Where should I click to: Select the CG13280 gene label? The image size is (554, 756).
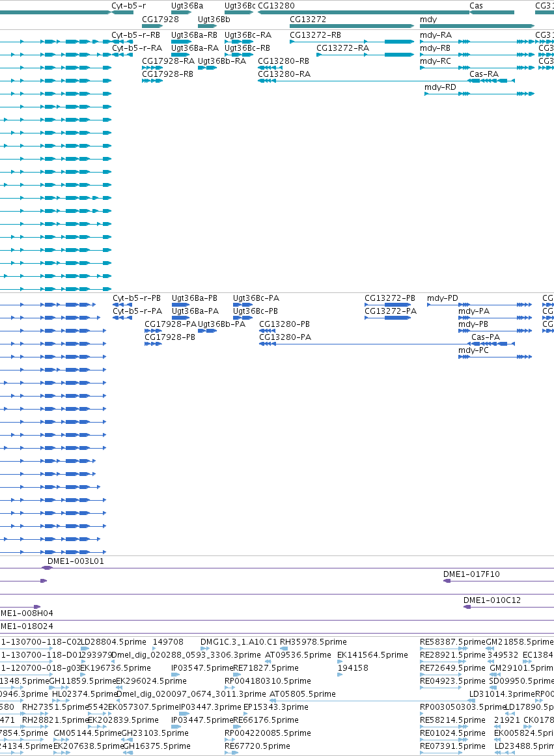point(276,6)
